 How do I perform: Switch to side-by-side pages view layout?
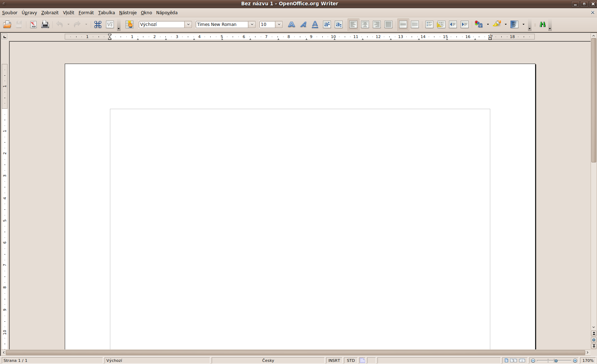point(513,360)
